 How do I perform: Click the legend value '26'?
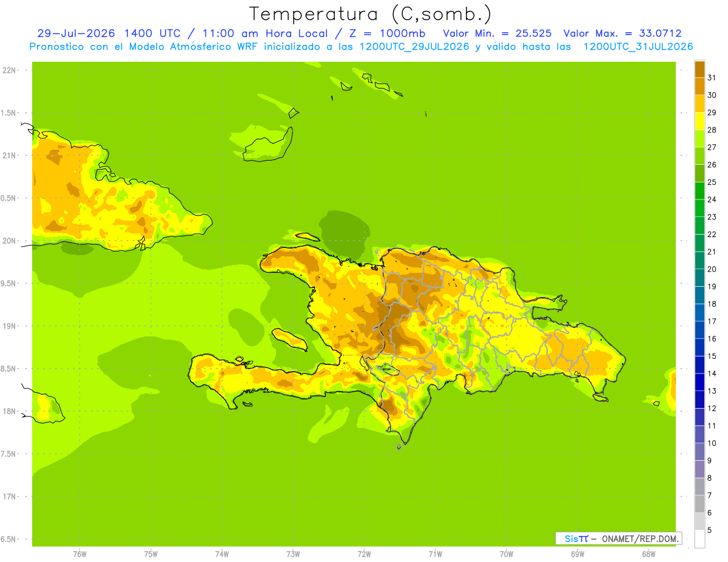(x=712, y=164)
